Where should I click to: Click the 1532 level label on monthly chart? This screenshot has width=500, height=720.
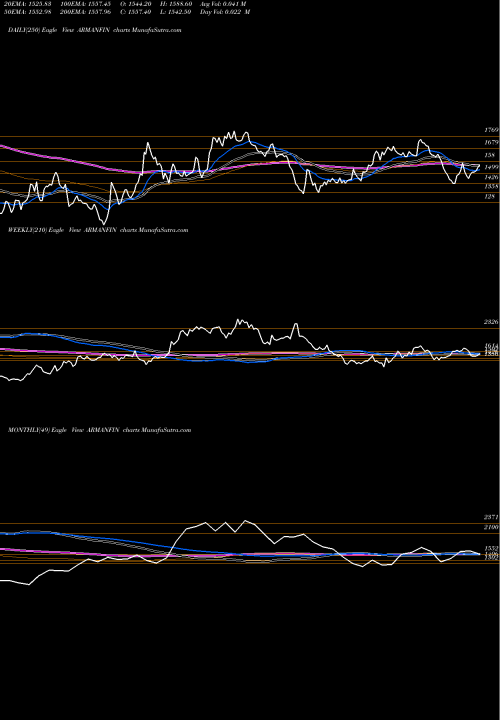click(491, 549)
